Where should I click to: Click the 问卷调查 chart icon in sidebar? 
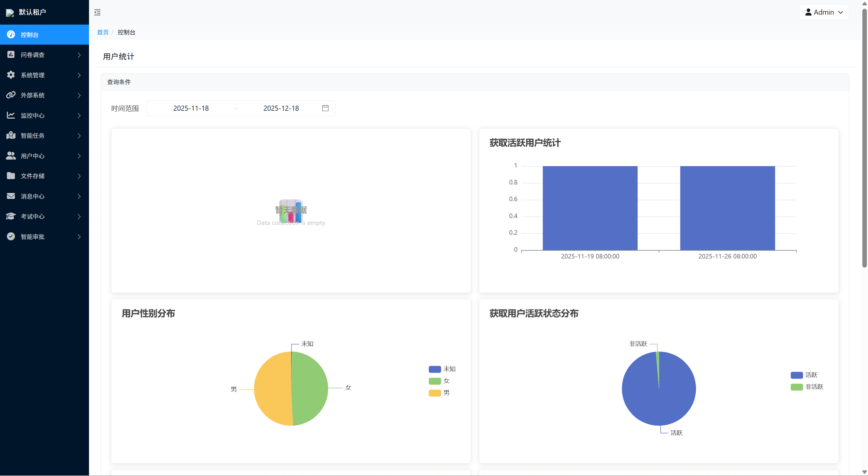[x=11, y=55]
